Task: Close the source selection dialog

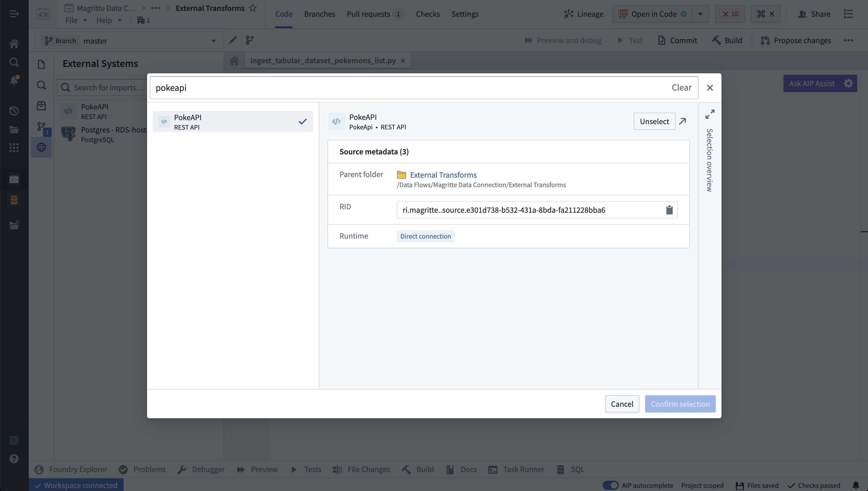Action: 710,88
